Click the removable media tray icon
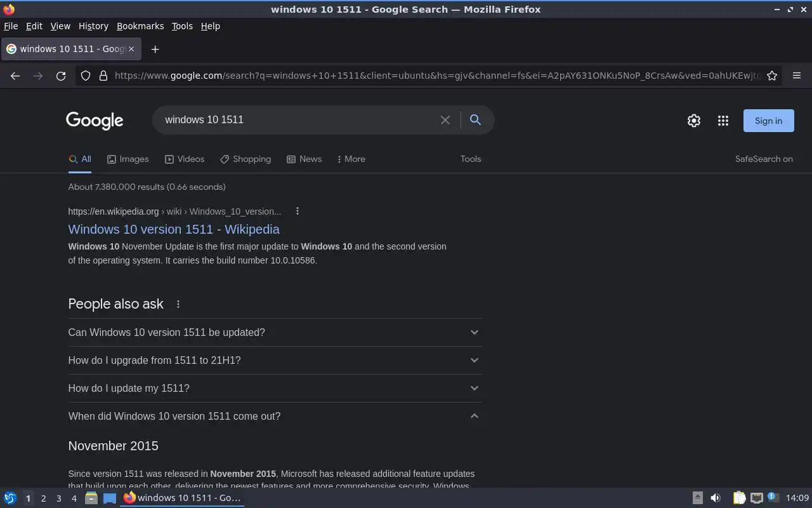The image size is (812, 508). point(697,498)
